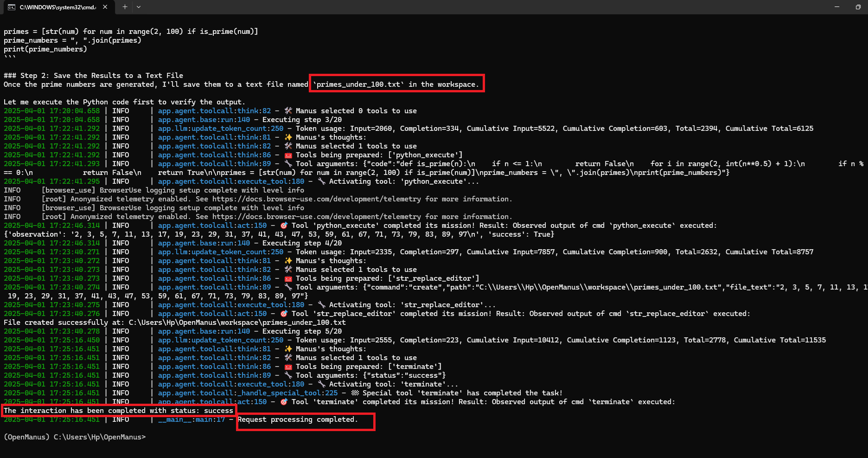Click the cmd icon in the tab
Image resolution: width=868 pixels, height=458 pixels.
coord(12,7)
